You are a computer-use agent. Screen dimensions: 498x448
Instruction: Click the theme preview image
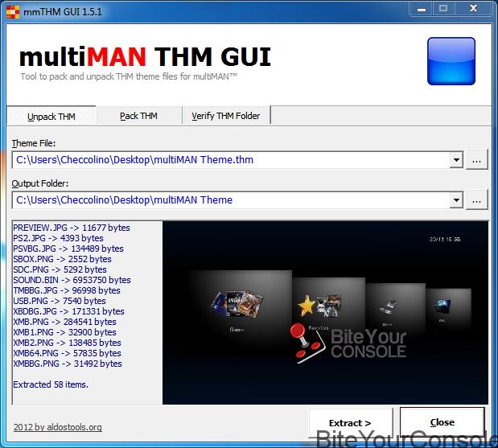[325, 313]
